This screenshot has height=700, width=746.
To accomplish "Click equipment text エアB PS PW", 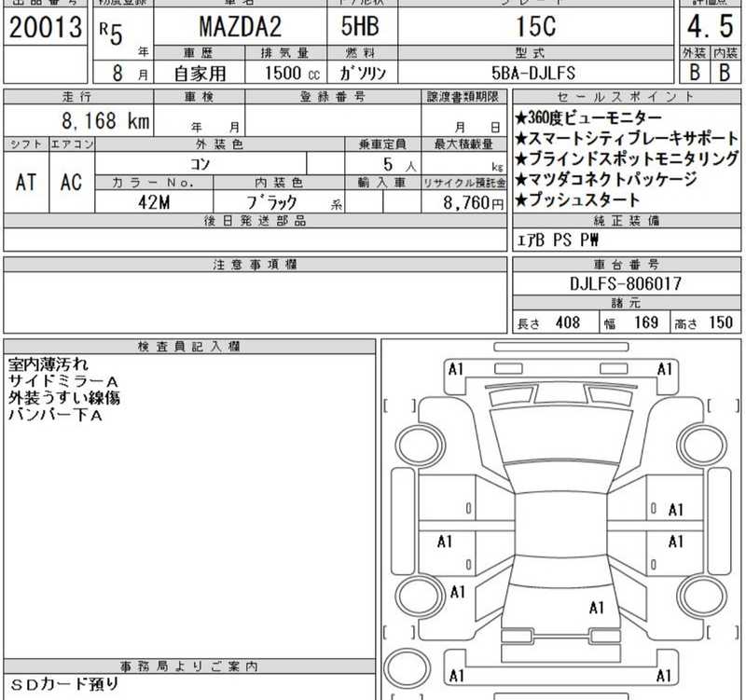I will (558, 240).
